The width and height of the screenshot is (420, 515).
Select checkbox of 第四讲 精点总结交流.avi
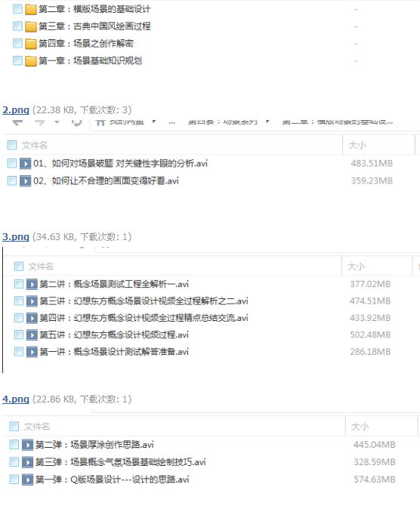[19, 318]
